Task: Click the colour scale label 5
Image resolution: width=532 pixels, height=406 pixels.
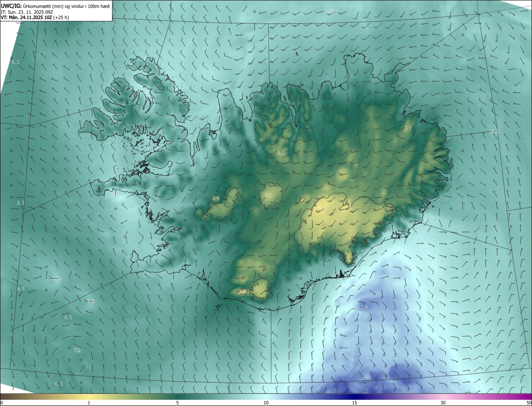Action: tap(177, 403)
